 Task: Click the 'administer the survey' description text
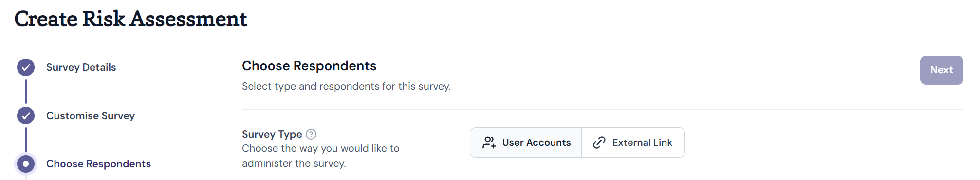294,163
